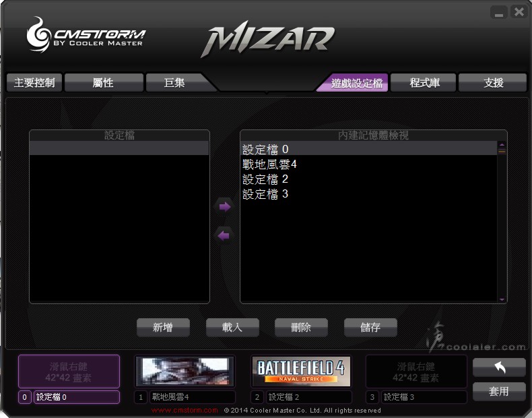Click scroll up arrow of memory list
Screen dimensions: 532x418
(502, 145)
